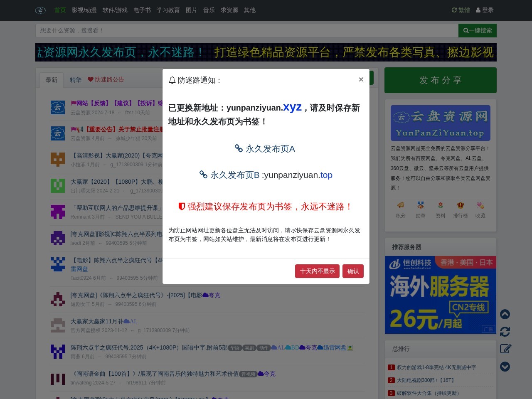Image resolution: width=532 pixels, height=399 pixels.
Task: Click the back-to-top arrow on the right edge
Action: click(505, 315)
